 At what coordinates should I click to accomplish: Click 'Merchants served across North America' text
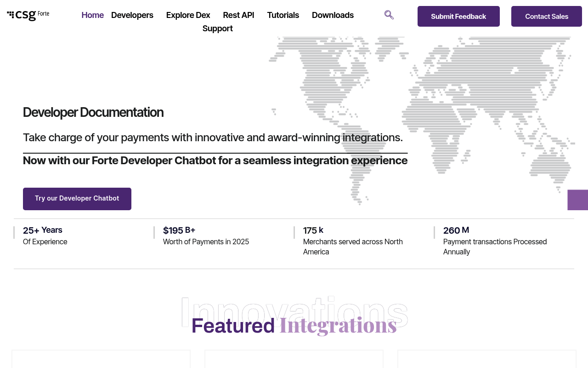353,247
